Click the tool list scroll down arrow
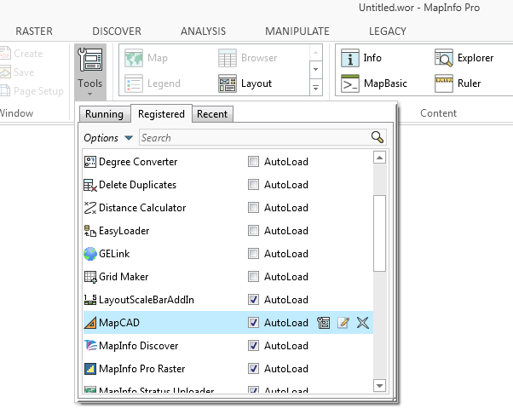The image size is (513, 420). pos(379,385)
